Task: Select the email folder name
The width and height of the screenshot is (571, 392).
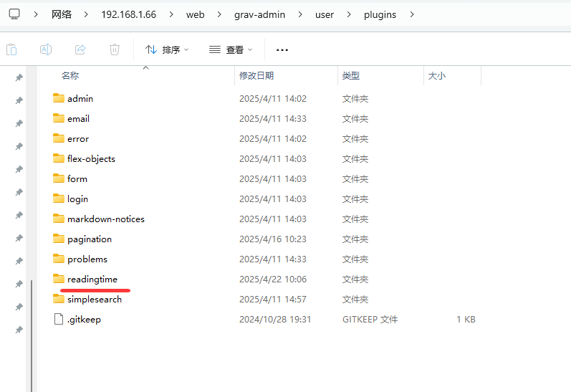Action: 78,119
